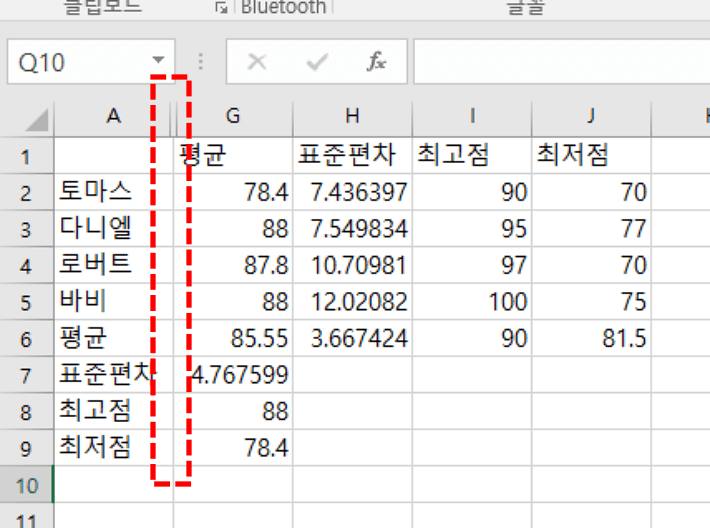Click cell I4 with value 97
This screenshot has width=710, height=528.
[x=472, y=265]
